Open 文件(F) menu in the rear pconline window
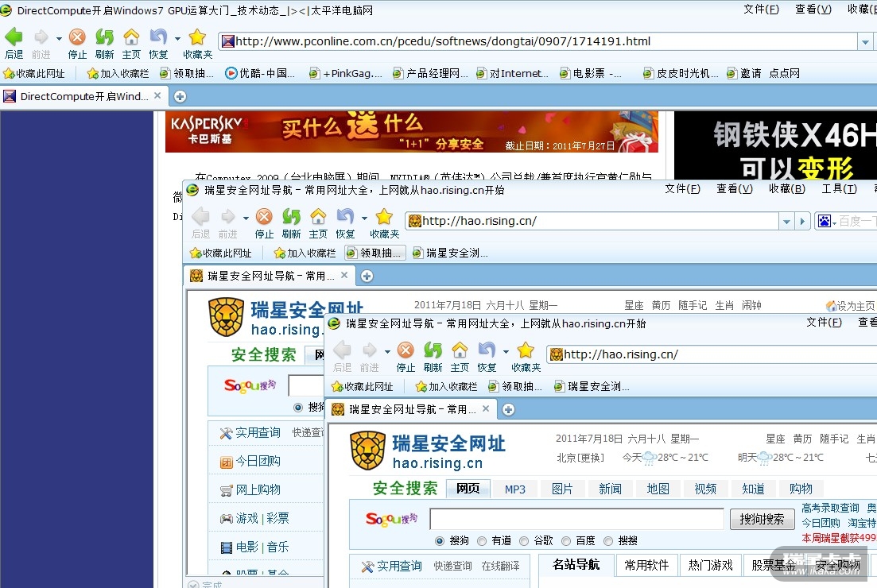877x588 pixels. point(761,10)
